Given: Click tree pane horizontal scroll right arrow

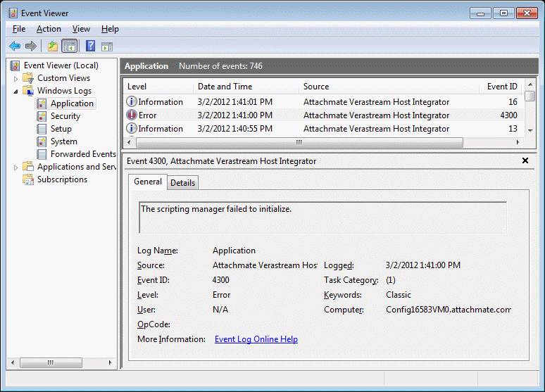Looking at the screenshot, I should [110, 363].
